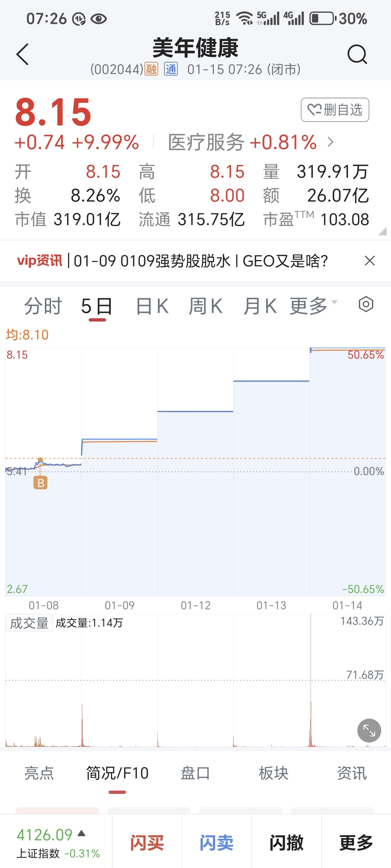The height and width of the screenshot is (868, 391).
Task: Open the search magnifier icon
Action: click(357, 54)
